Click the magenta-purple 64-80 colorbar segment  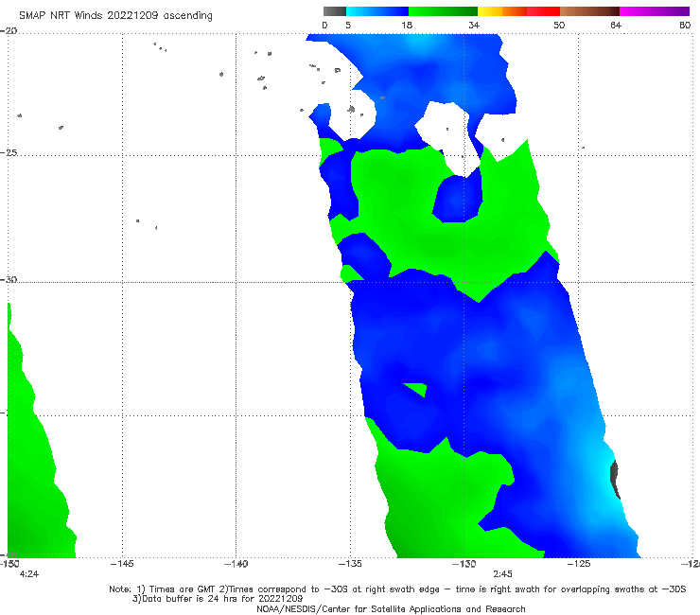[x=655, y=11]
